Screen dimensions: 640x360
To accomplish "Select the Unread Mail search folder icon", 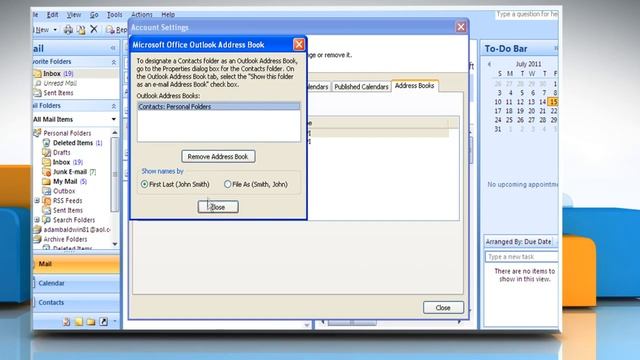I will [38, 83].
